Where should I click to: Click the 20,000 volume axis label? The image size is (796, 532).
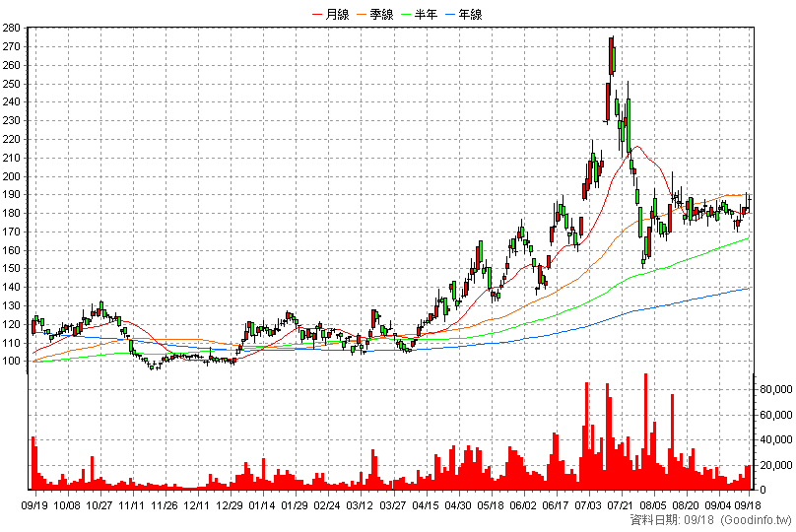pos(775,464)
